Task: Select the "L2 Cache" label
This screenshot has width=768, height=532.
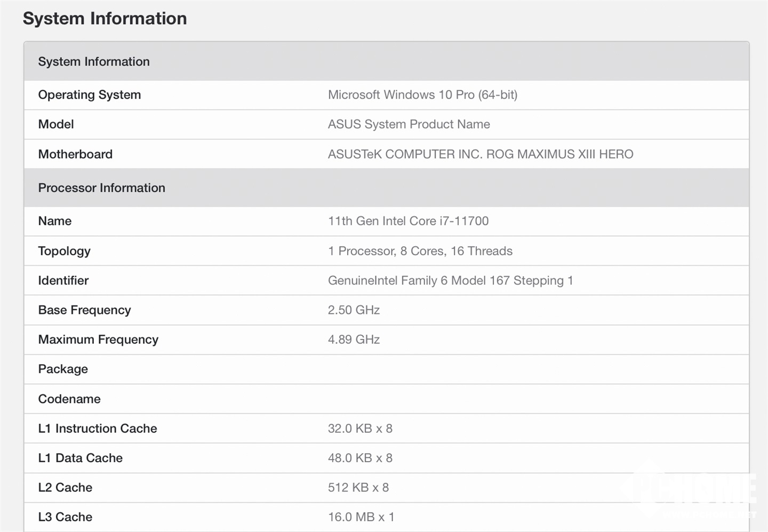Action: pos(65,488)
